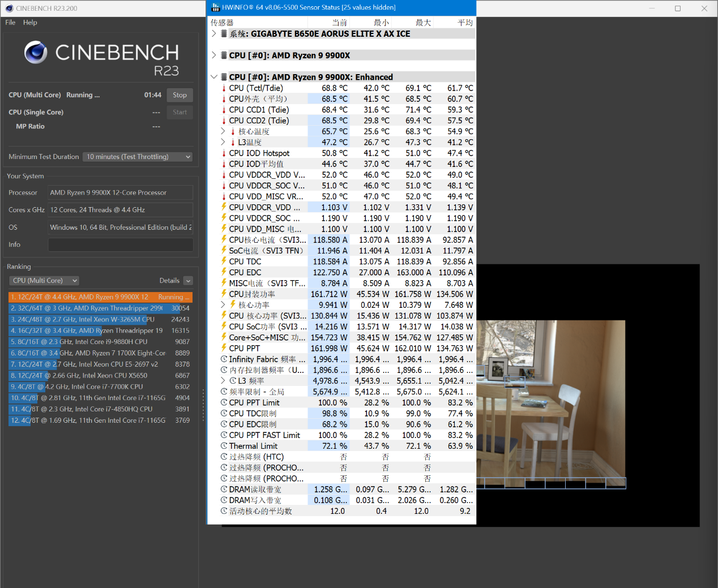Toggle the ranking Details arrow button
The width and height of the screenshot is (718, 588).
click(188, 281)
